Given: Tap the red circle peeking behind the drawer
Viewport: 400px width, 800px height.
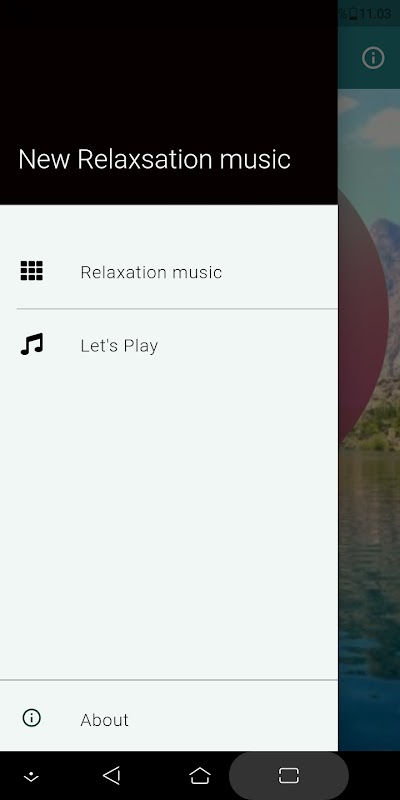Looking at the screenshot, I should [x=363, y=316].
